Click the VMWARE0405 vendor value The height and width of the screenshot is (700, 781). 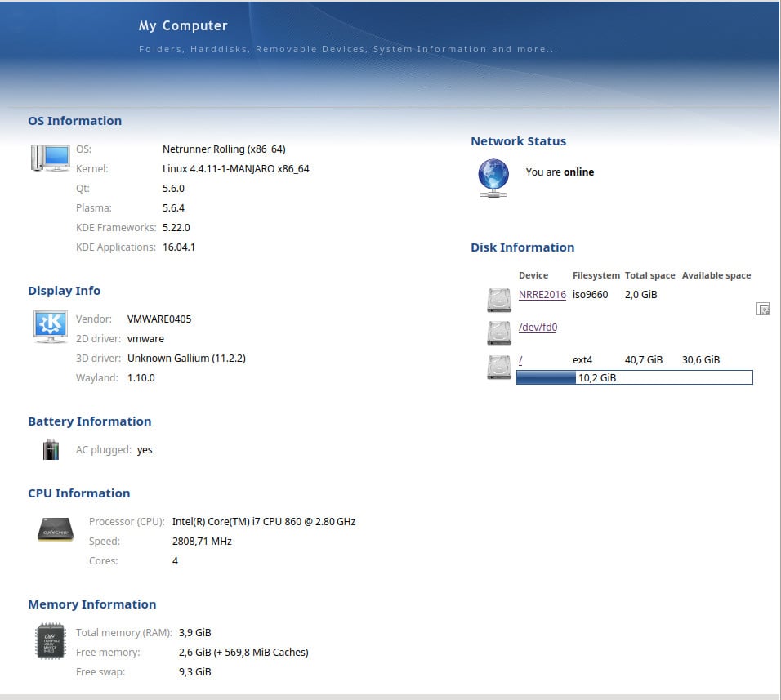(x=159, y=319)
